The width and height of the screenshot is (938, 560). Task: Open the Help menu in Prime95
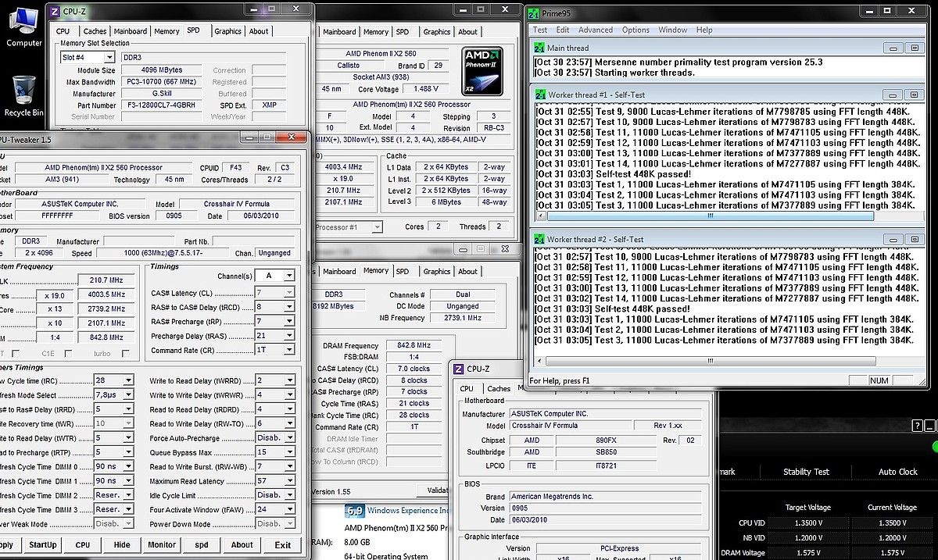click(x=704, y=30)
